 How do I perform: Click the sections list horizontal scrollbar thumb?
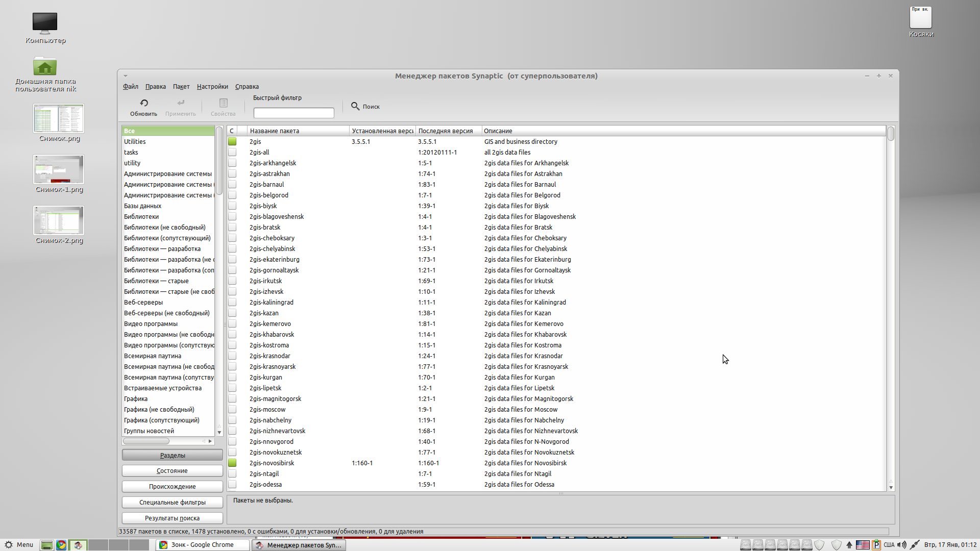tap(146, 441)
